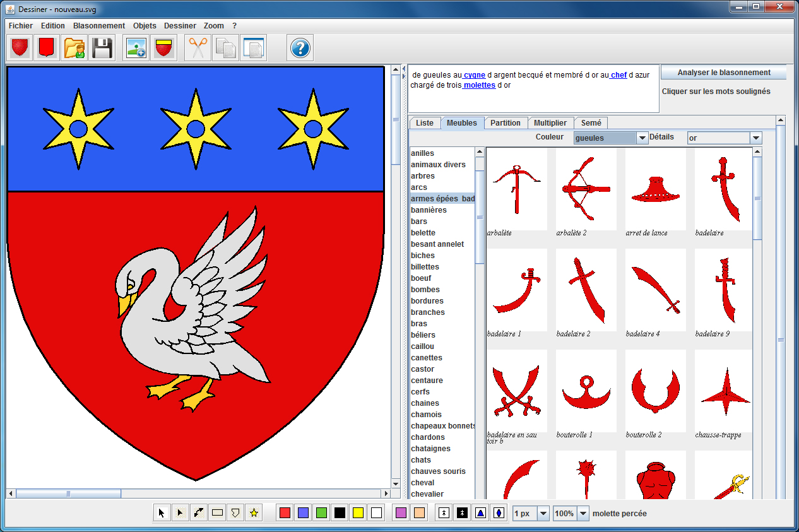Image resolution: width=799 pixels, height=532 pixels.
Task: Choose the arbalète 2 thumbnail
Action: (586, 189)
